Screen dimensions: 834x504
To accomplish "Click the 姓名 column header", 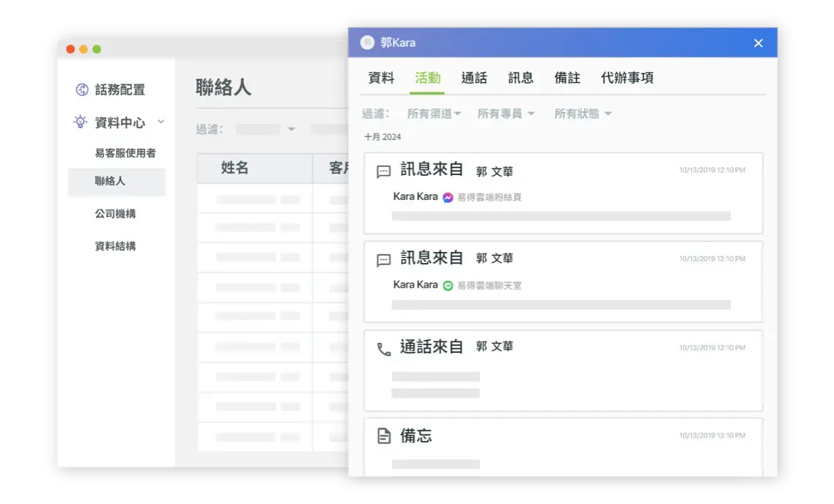I will pyautogui.click(x=235, y=168).
